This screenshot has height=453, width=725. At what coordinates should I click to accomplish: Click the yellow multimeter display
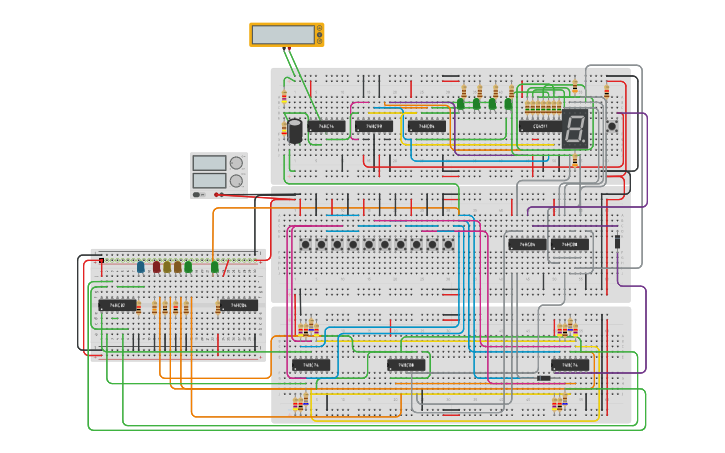287,34
